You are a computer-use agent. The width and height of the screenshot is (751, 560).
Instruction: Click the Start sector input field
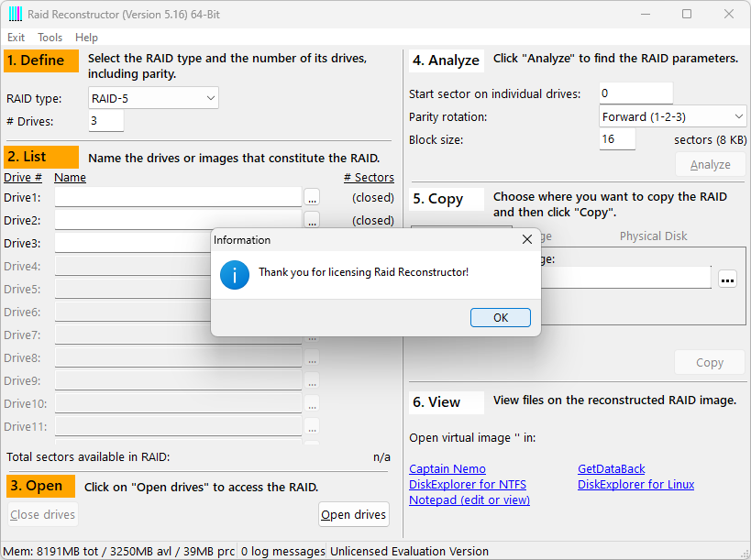636,93
